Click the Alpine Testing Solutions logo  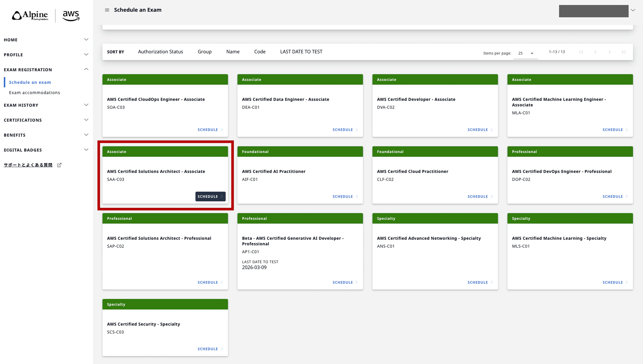(30, 16)
